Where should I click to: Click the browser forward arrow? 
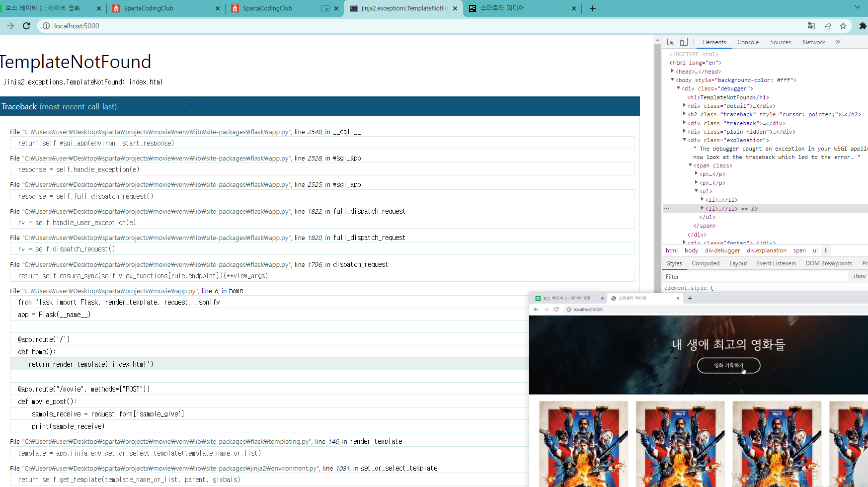10,26
